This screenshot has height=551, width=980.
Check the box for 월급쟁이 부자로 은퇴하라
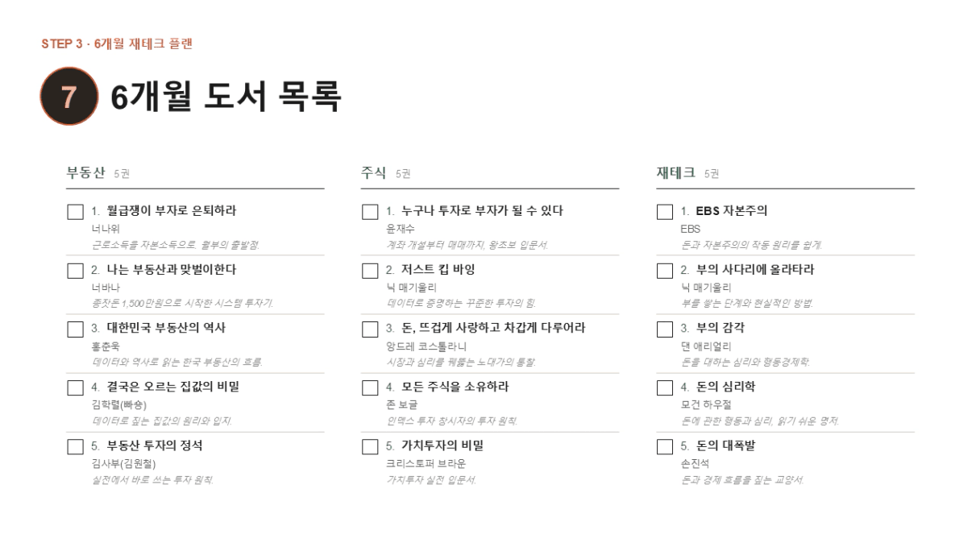(x=75, y=212)
